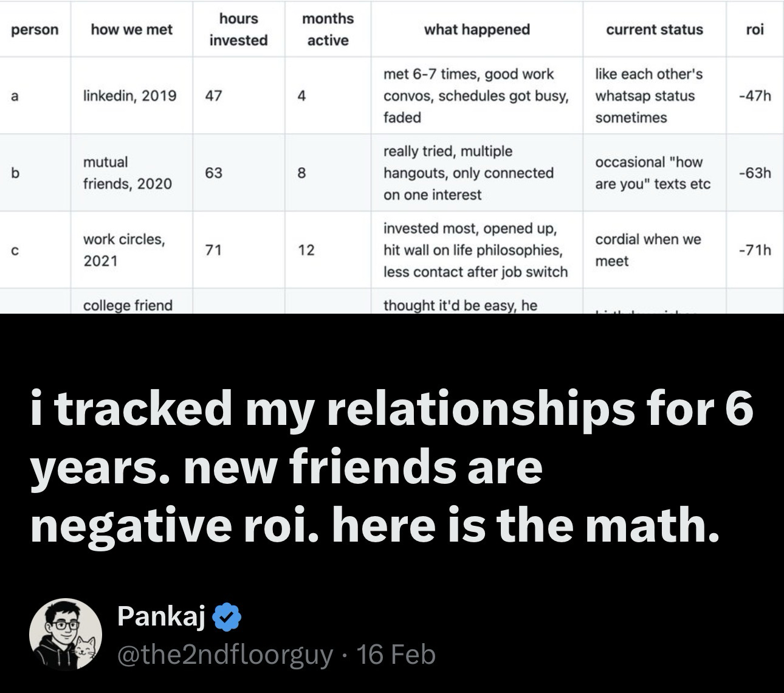Select the "-47h" roi cell
This screenshot has width=784, height=693.
pos(754,95)
